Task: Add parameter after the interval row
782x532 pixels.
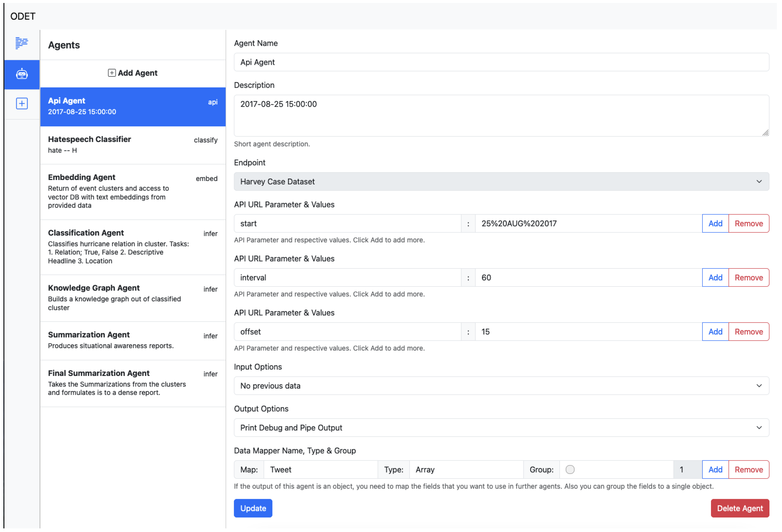Action: (x=715, y=278)
